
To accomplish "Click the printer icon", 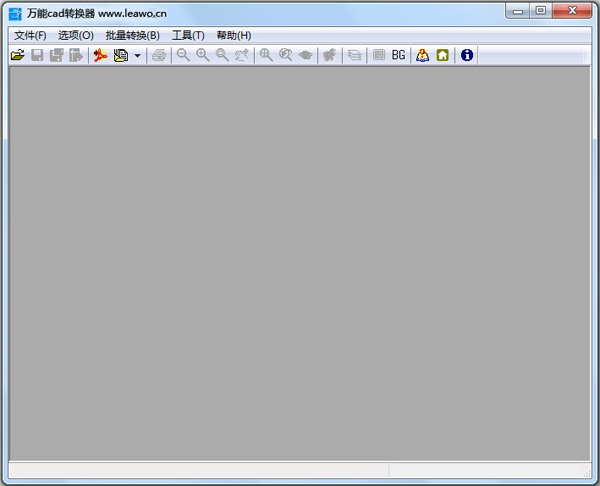I will (159, 55).
